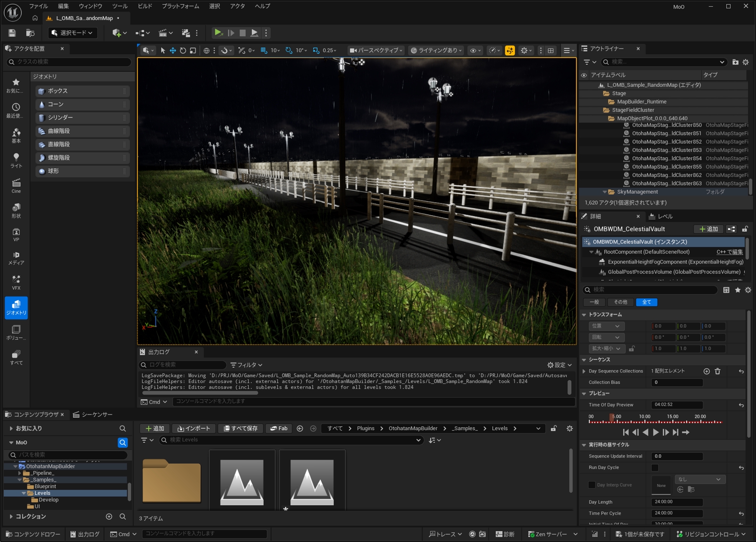Screen dimensions: 756x542
Task: Add element to Day Sequence Collections
Action: tap(706, 371)
